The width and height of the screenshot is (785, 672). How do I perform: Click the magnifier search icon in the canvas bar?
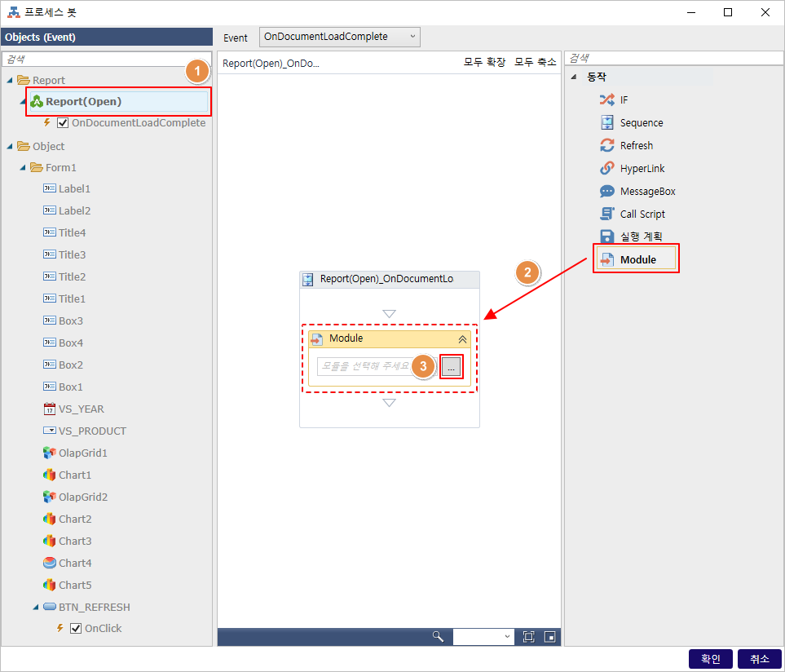(x=438, y=637)
